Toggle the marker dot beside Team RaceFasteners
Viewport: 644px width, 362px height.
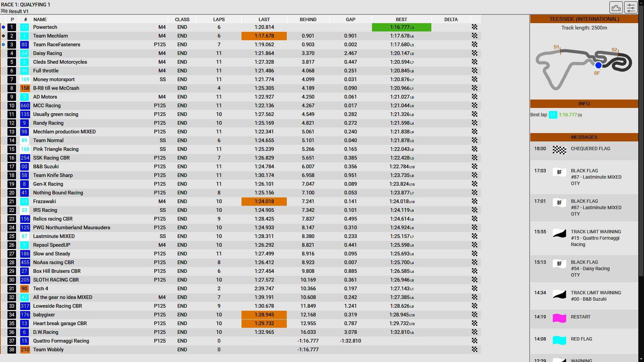point(3,45)
